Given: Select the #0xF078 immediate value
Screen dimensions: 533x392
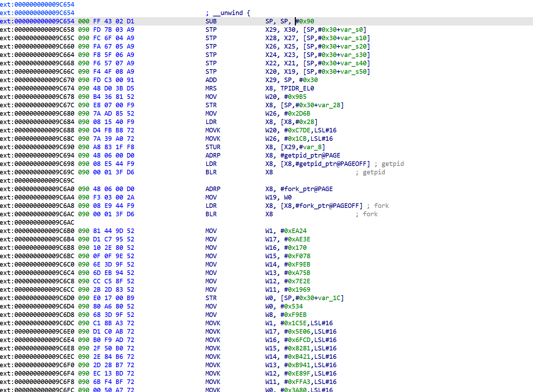Looking at the screenshot, I should point(297,256).
